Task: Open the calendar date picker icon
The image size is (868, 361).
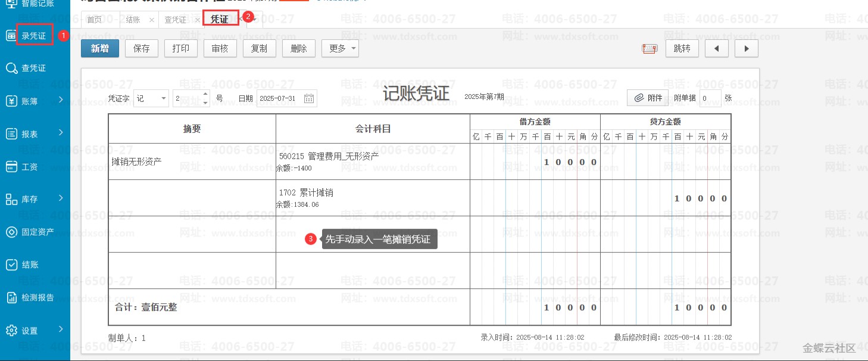Action: [x=309, y=98]
